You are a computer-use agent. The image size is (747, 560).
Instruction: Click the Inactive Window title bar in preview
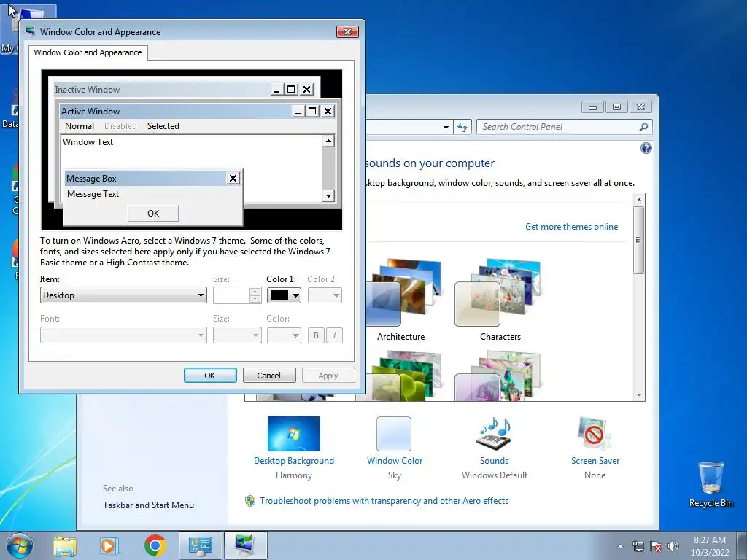[x=162, y=89]
